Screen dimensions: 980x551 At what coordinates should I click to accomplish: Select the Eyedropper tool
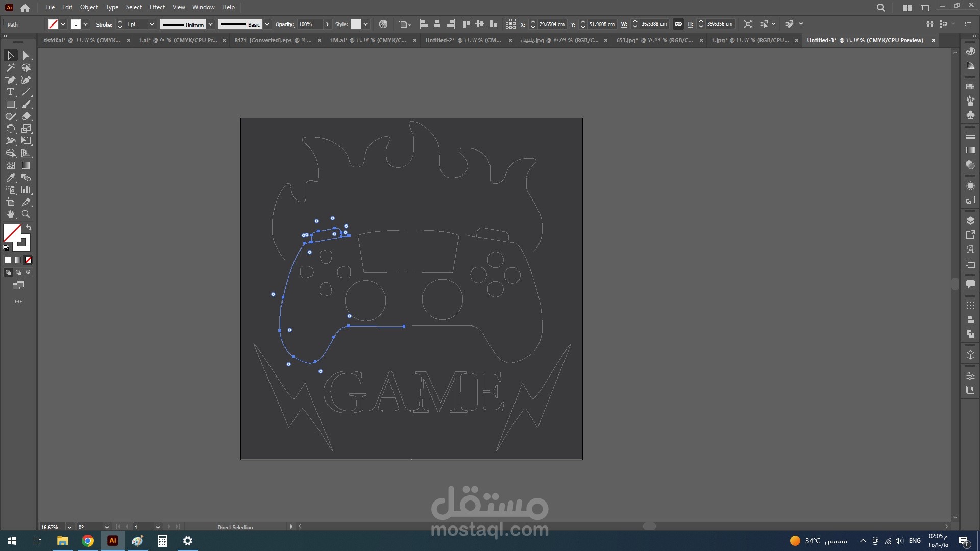pos(10,178)
